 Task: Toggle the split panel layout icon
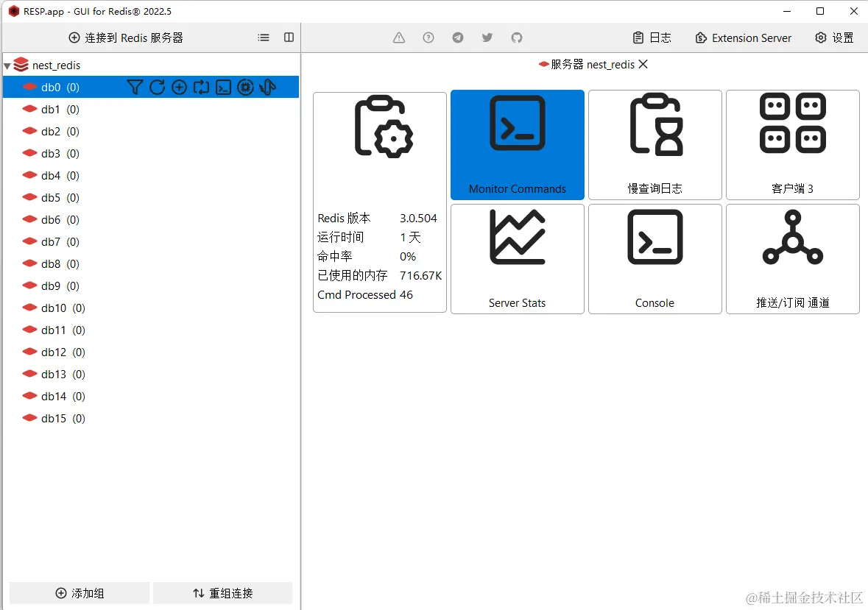[x=289, y=38]
